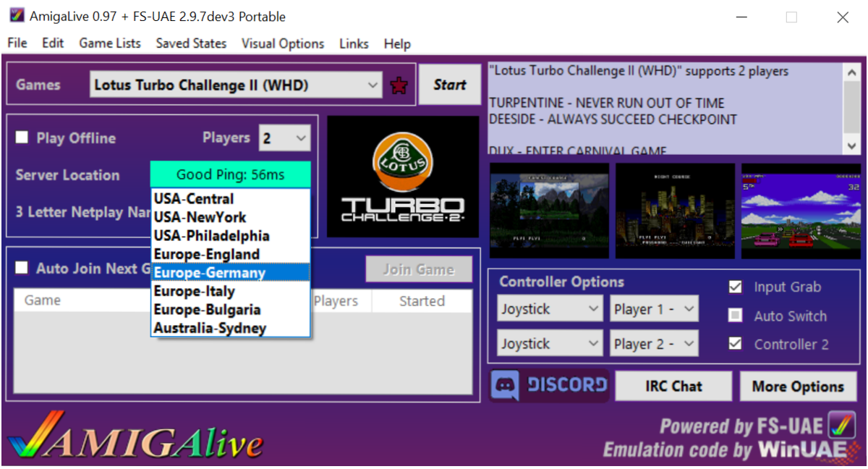Click the Join Game button

[419, 269]
